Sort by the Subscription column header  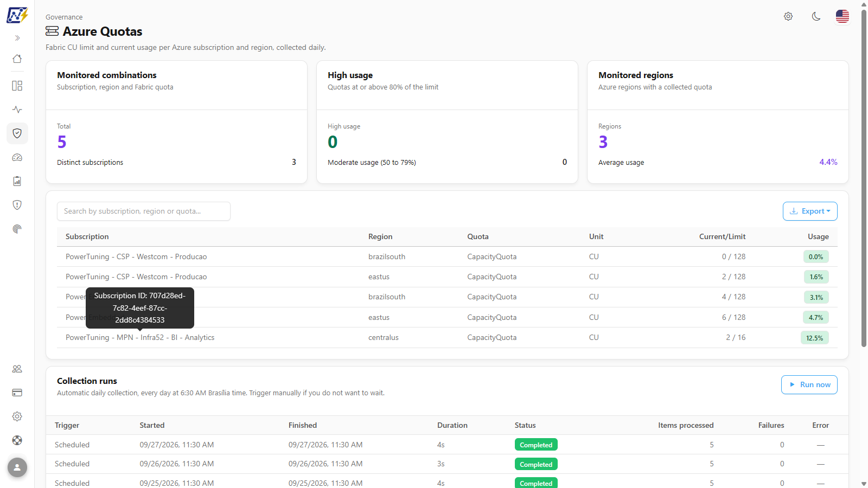click(x=87, y=237)
